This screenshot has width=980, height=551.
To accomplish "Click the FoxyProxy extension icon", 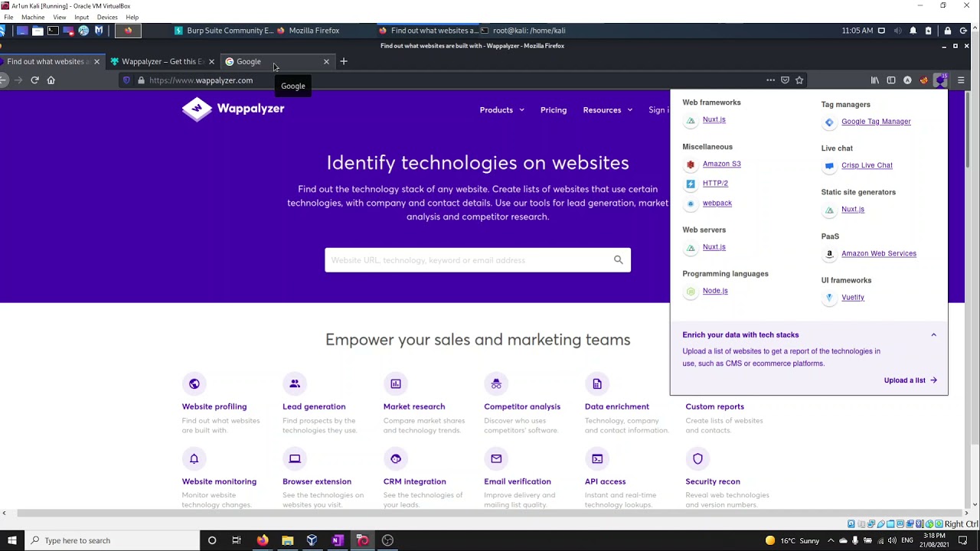I will pyautogui.click(x=923, y=80).
